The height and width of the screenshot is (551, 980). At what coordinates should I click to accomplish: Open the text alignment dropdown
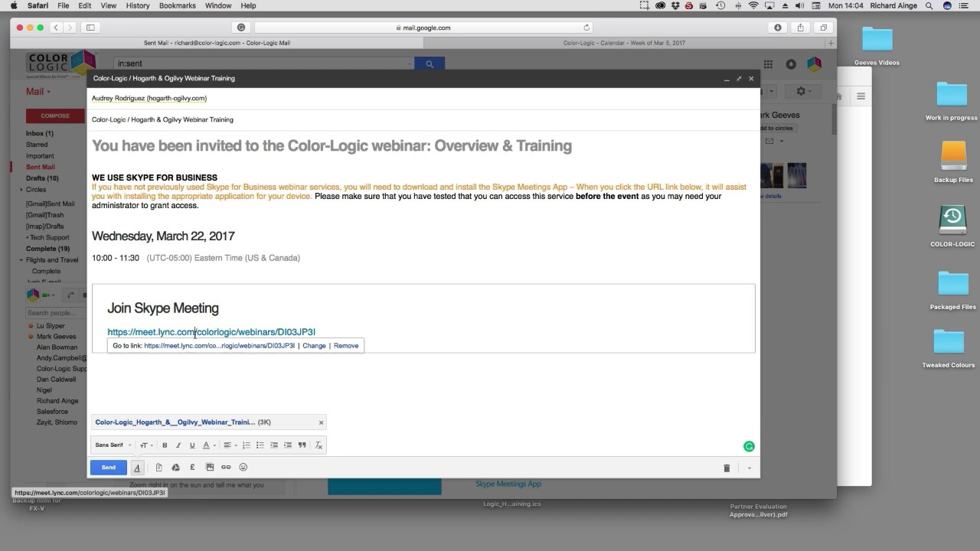tap(230, 445)
